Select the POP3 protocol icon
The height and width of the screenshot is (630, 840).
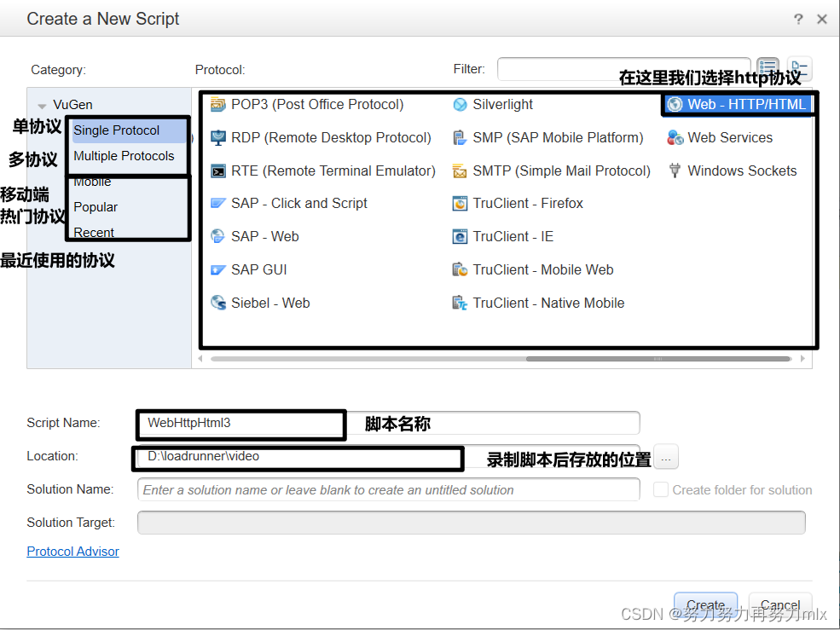point(218,104)
